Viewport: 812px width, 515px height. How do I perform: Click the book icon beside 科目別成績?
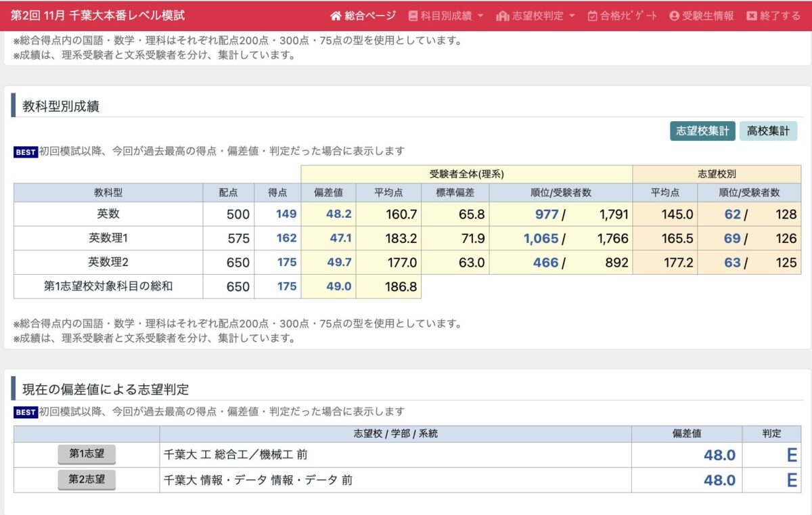click(x=413, y=16)
